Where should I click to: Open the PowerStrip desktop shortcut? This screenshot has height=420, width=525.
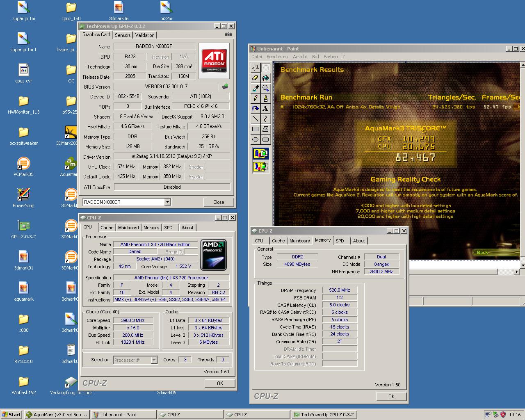tap(23, 197)
